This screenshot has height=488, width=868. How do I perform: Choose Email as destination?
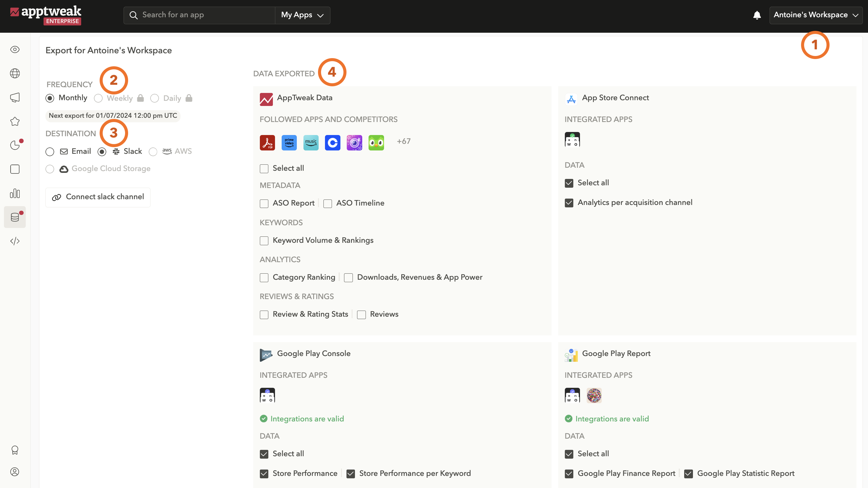tap(50, 152)
